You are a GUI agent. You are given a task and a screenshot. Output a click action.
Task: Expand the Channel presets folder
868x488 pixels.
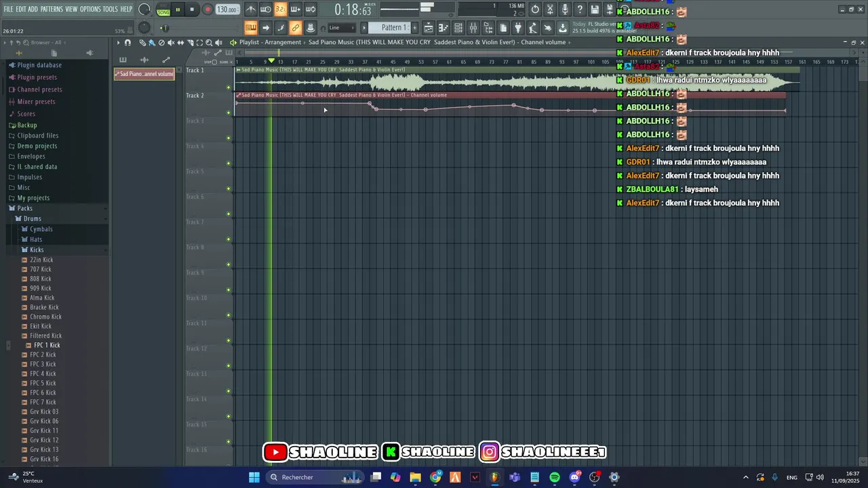[x=39, y=89]
